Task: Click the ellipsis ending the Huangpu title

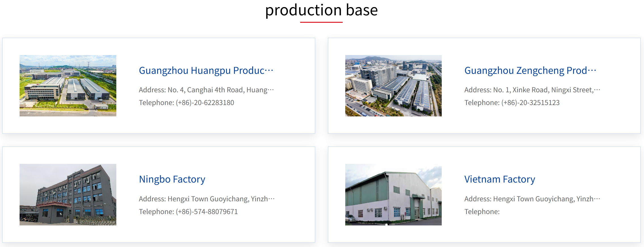Action: [x=269, y=70]
